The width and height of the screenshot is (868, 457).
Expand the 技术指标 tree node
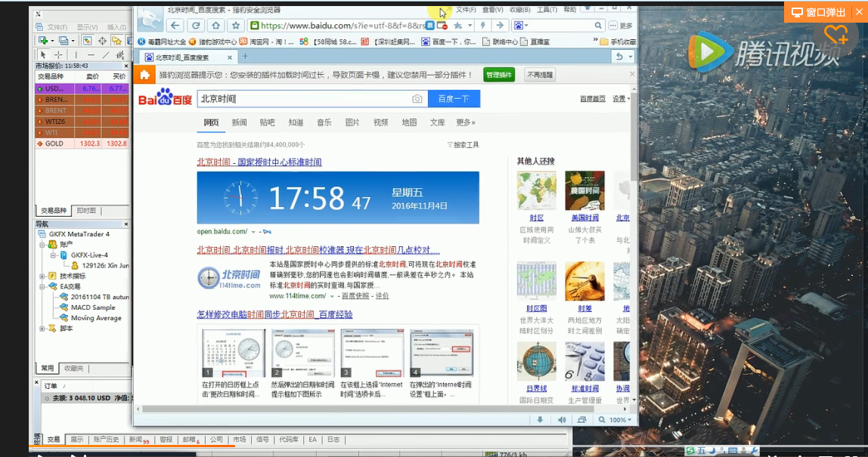tap(42, 276)
